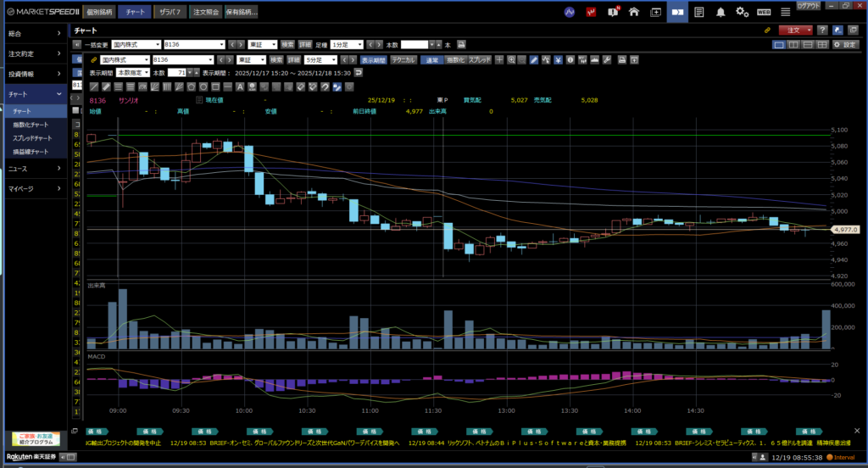
Task: Select the single-pane chart layout
Action: coord(779,44)
